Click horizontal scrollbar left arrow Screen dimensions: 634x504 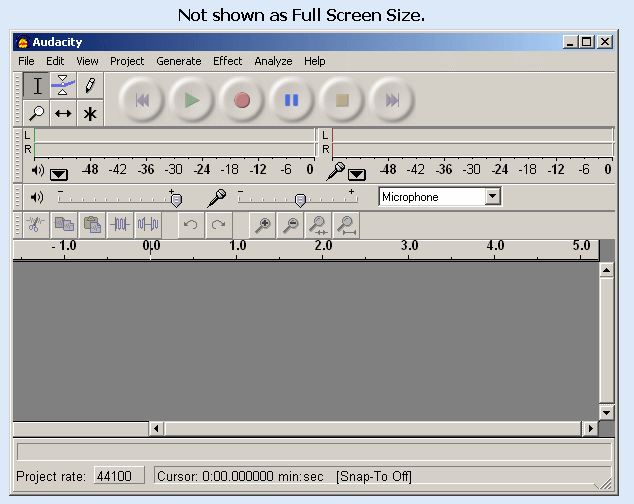point(156,428)
